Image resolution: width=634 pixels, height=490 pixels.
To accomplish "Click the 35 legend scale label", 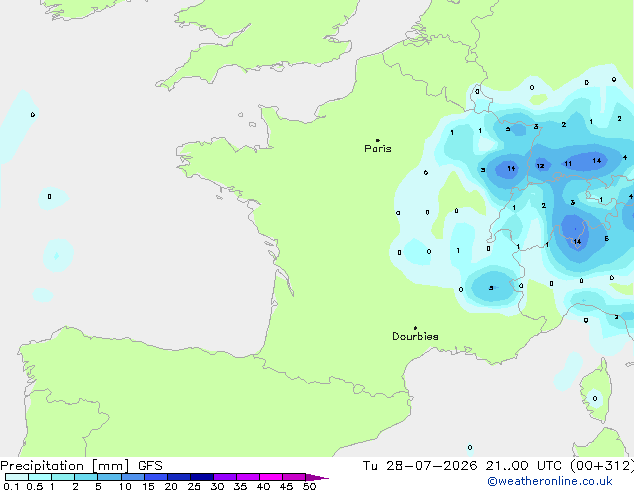I will [240, 486].
